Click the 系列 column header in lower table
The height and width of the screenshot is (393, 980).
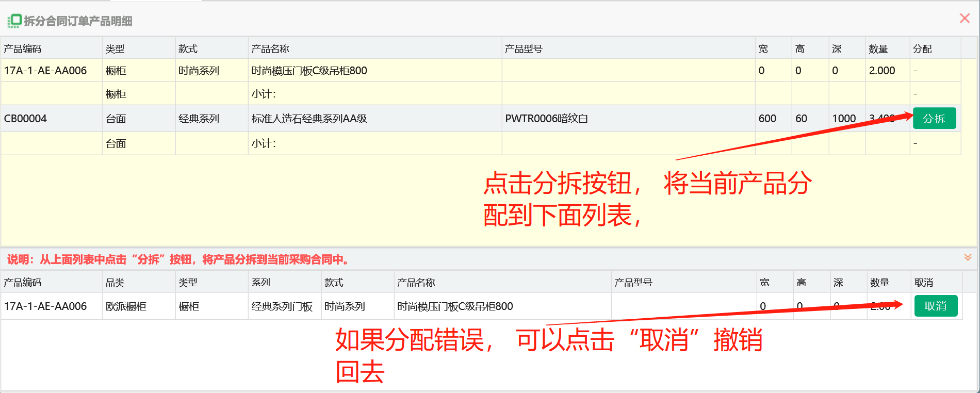pyautogui.click(x=260, y=283)
